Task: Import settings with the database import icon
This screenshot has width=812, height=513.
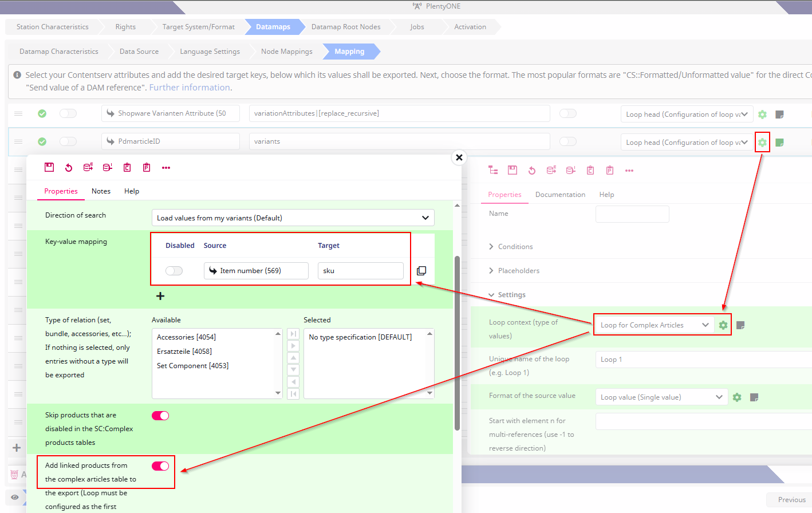Action: point(107,167)
